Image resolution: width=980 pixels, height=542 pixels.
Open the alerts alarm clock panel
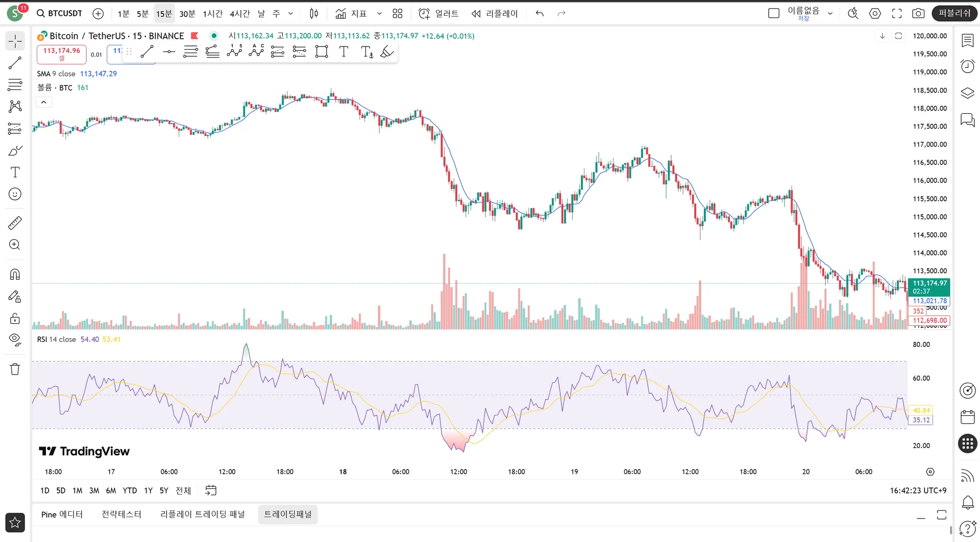click(x=967, y=66)
